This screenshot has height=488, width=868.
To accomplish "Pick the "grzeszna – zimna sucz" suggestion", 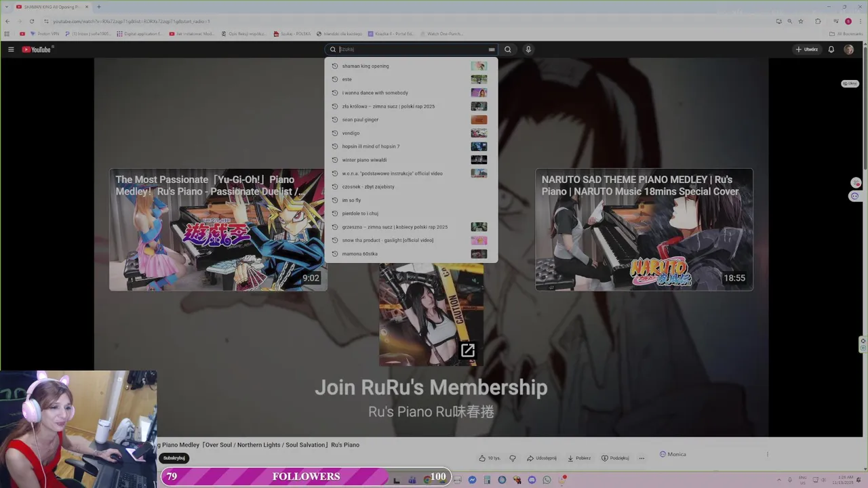I will tap(410, 227).
